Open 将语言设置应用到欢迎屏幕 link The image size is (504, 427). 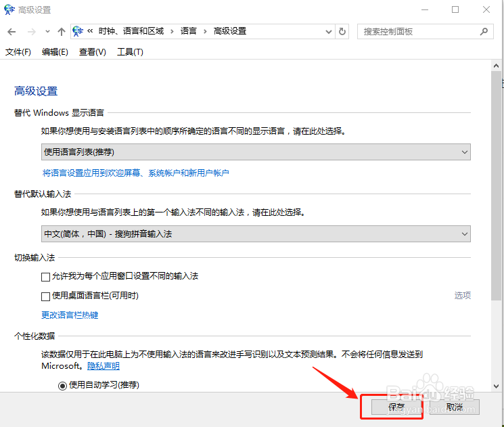point(136,173)
